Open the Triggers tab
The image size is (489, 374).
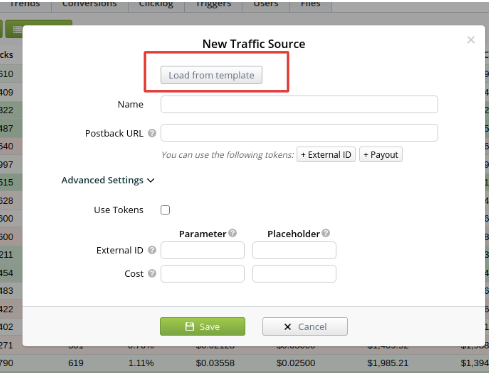pos(213,4)
